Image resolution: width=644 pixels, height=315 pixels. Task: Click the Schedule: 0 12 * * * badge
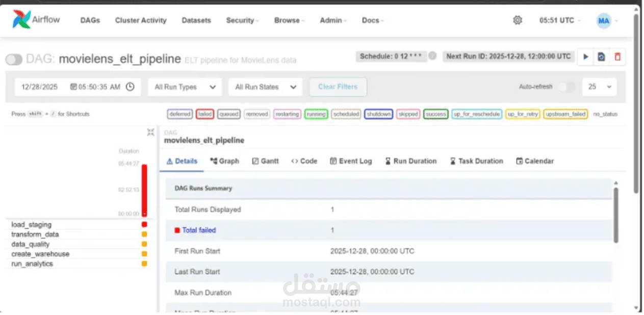(391, 56)
